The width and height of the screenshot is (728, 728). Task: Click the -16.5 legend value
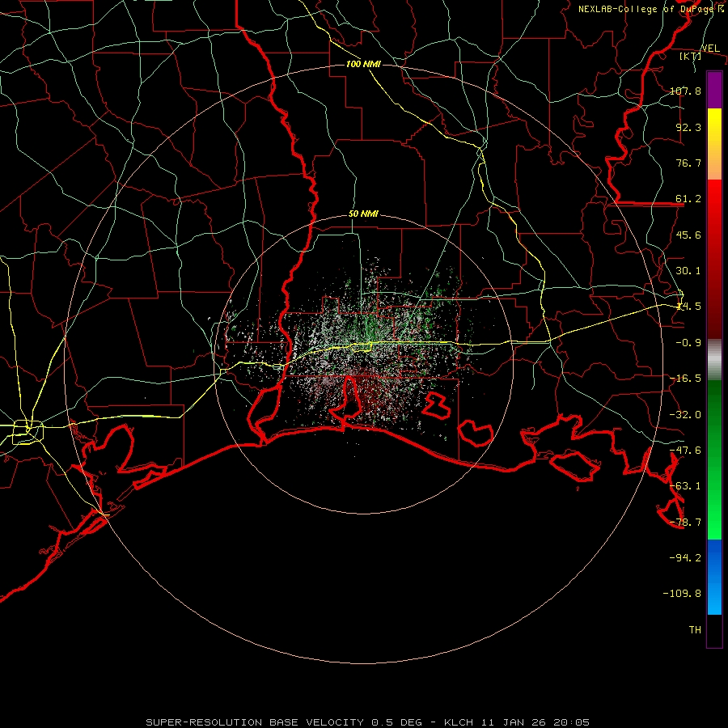tap(685, 379)
